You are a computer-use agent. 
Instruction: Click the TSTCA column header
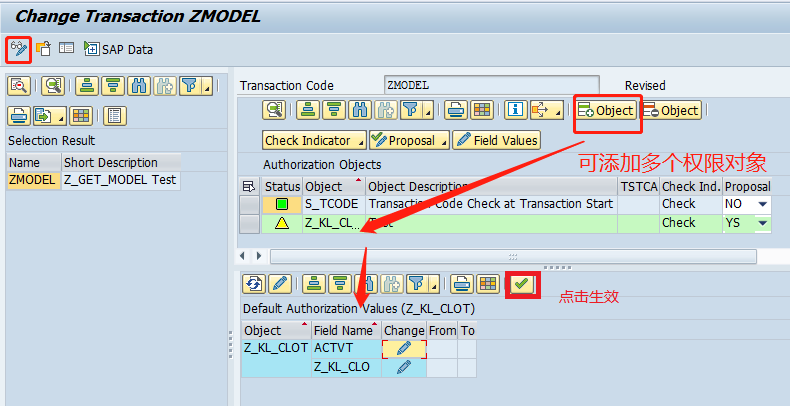click(639, 186)
